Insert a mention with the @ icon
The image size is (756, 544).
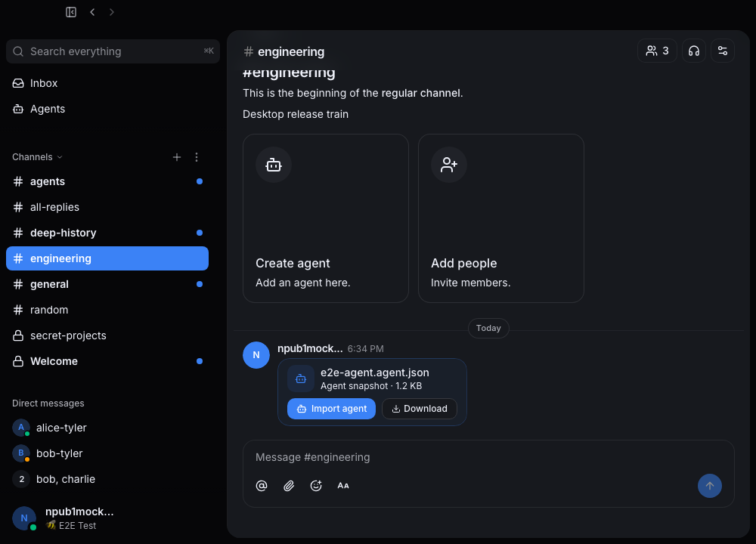[262, 486]
